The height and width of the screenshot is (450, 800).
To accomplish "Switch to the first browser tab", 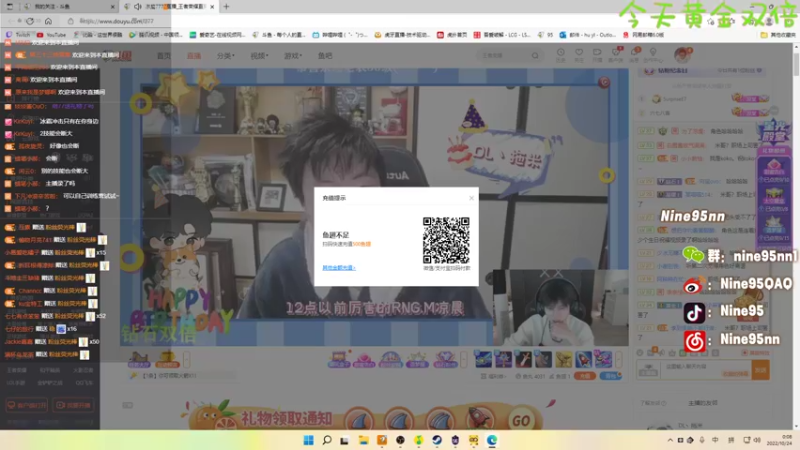I will [60, 7].
